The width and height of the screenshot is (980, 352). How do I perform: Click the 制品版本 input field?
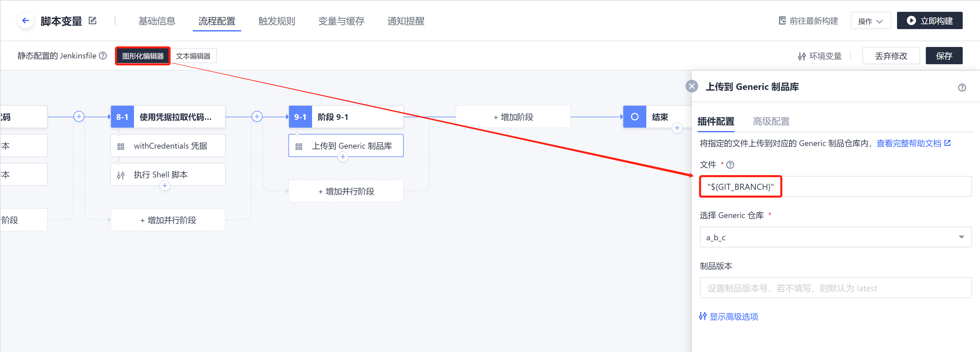(835, 288)
